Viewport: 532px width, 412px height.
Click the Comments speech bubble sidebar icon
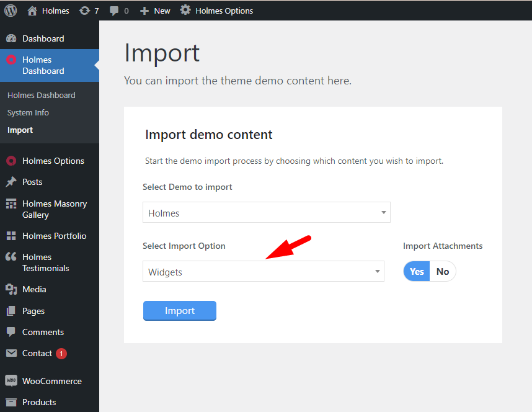[x=11, y=332]
